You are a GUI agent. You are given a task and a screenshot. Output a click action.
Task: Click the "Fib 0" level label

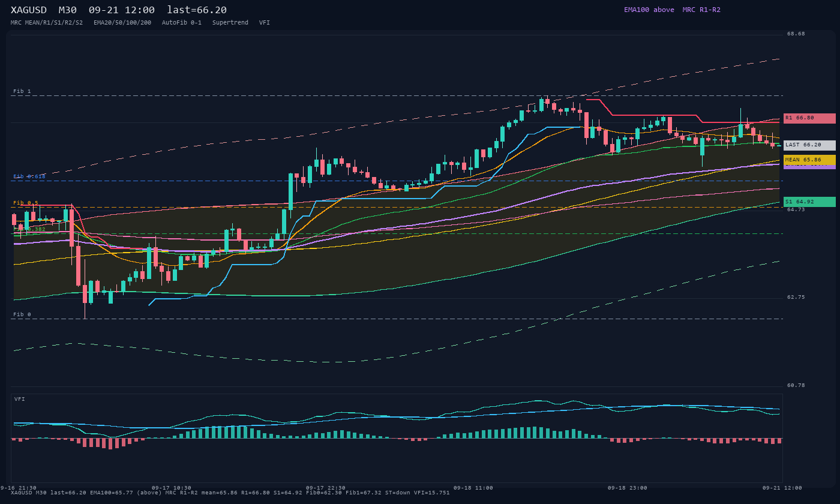click(22, 314)
